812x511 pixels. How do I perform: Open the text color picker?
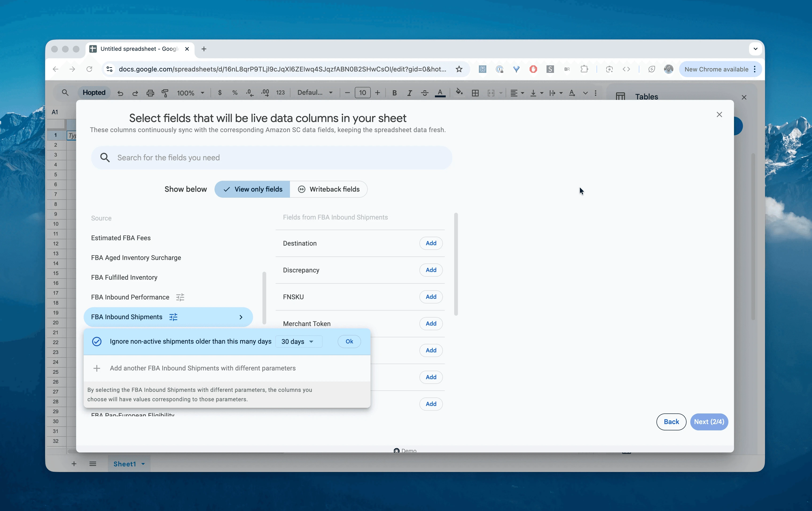pos(440,93)
